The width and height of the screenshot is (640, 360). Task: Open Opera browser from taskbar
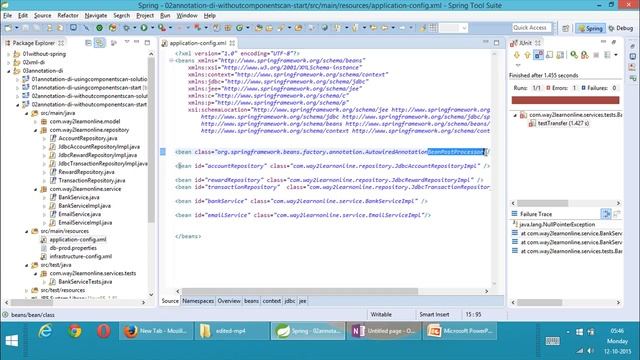click(x=104, y=331)
